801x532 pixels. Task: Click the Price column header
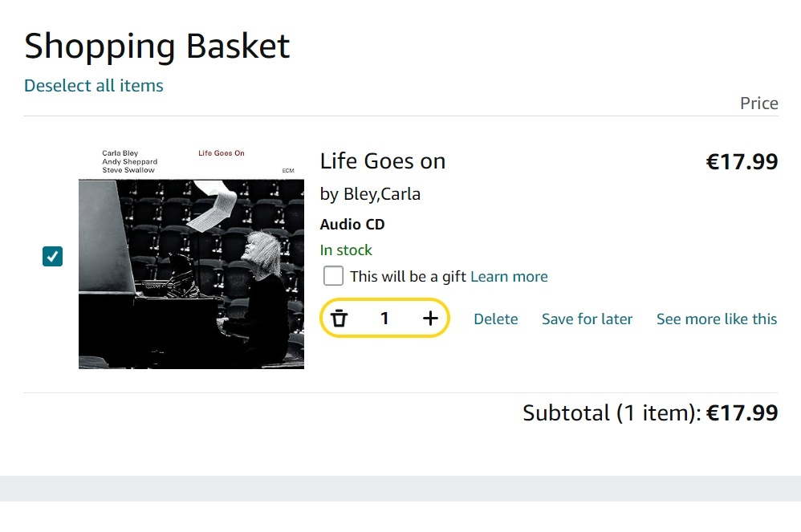758,104
